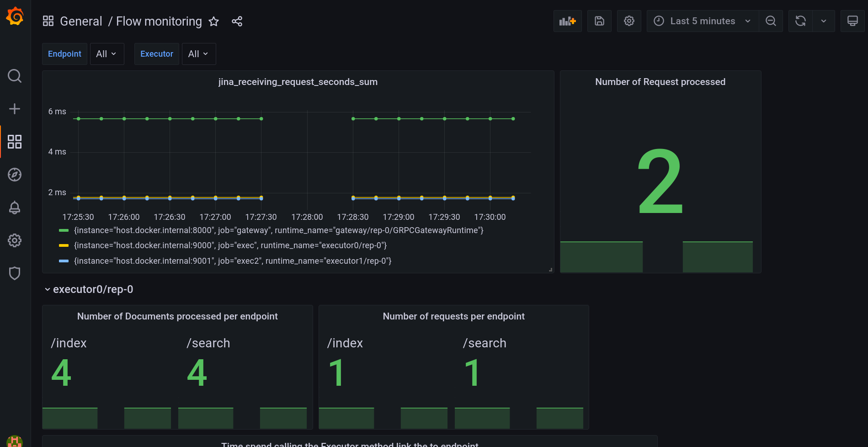This screenshot has width=868, height=447.
Task: Open Grafana home logo
Action: click(15, 16)
